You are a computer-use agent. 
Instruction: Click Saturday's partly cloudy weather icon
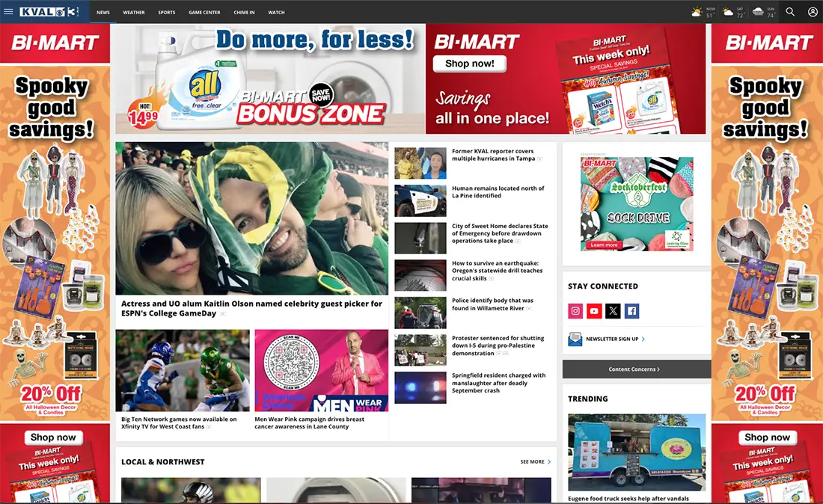point(727,11)
